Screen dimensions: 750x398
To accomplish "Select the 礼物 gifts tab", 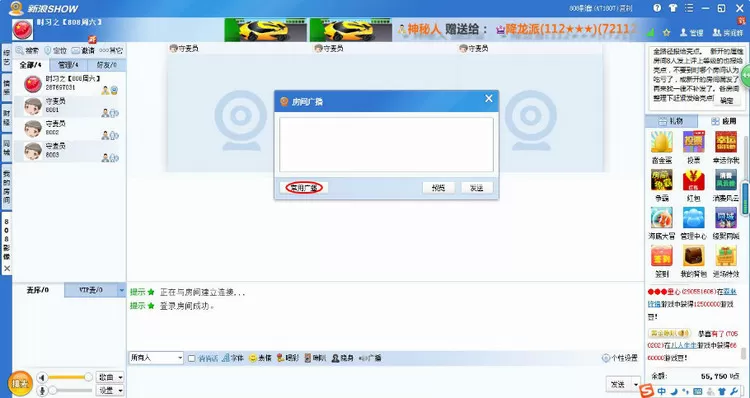I will [x=671, y=121].
